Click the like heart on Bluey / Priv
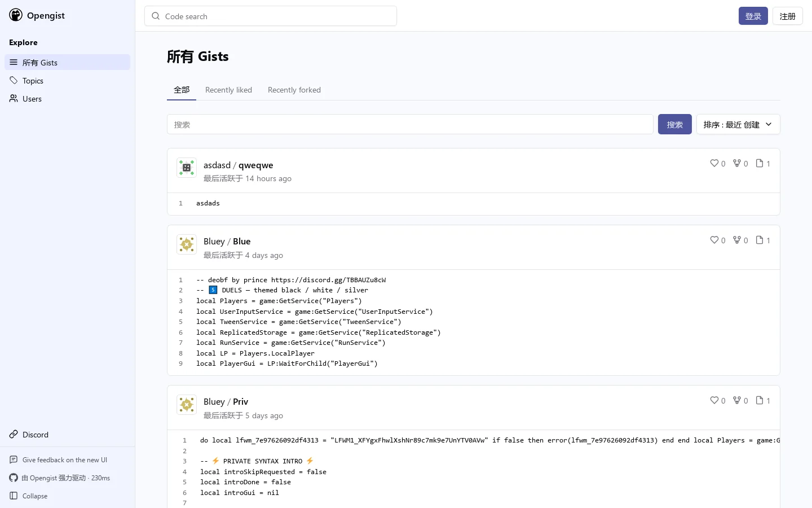The image size is (812, 508). (714, 401)
